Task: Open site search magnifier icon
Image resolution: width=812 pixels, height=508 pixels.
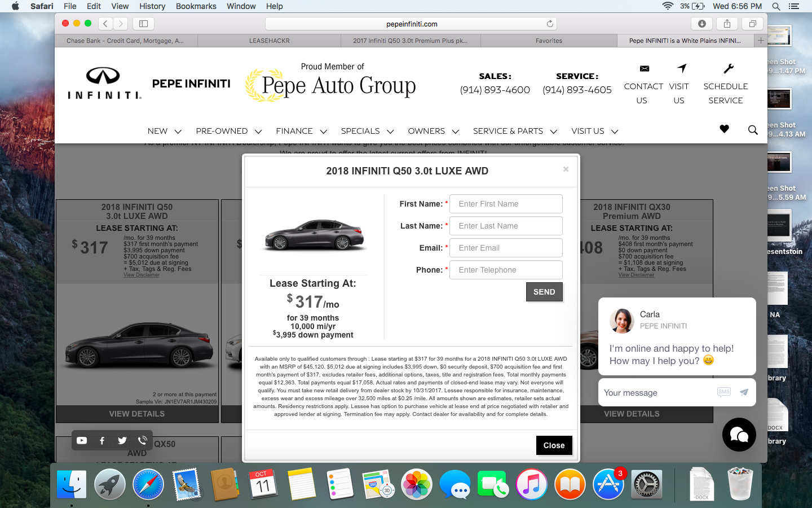Action: click(x=753, y=130)
